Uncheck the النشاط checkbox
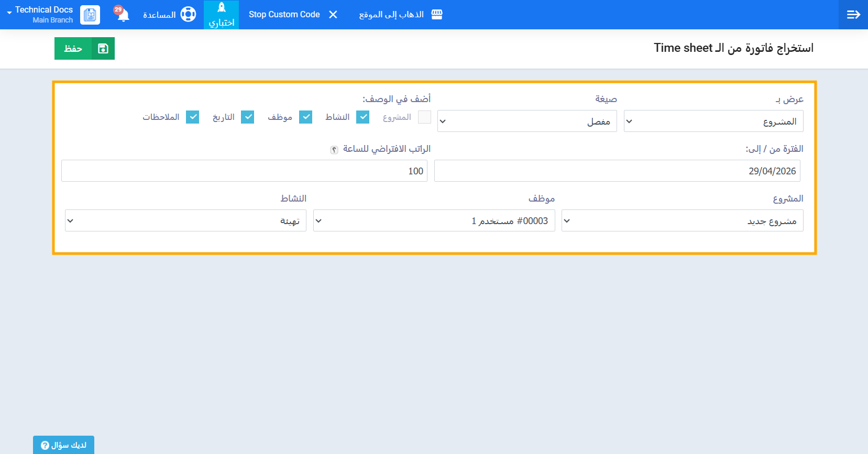The image size is (868, 454). pyautogui.click(x=362, y=117)
